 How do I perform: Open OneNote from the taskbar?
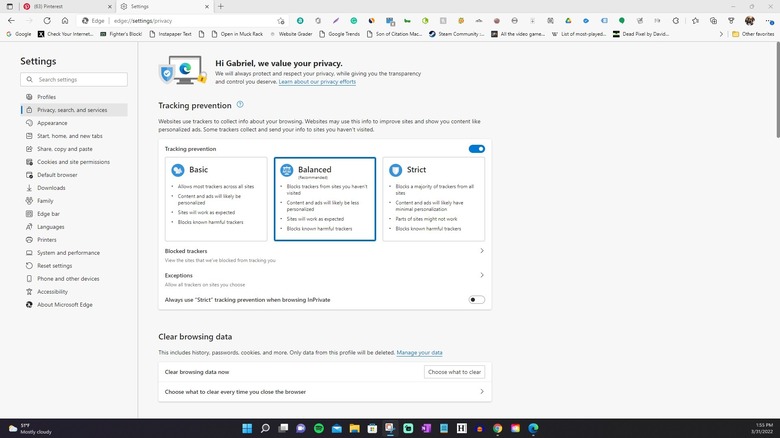pos(426,428)
